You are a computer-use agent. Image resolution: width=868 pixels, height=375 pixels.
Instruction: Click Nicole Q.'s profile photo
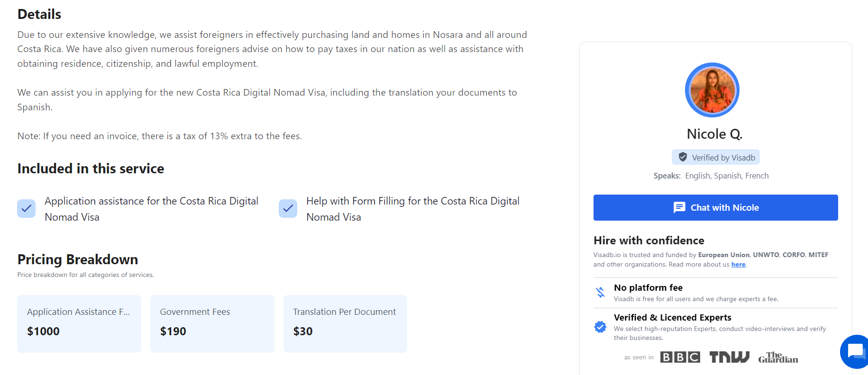pos(712,90)
